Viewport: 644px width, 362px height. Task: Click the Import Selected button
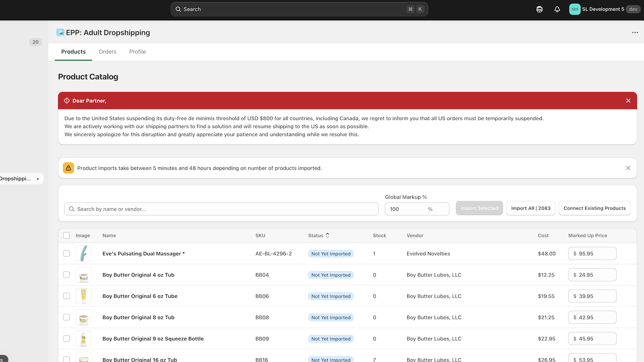pyautogui.click(x=479, y=208)
